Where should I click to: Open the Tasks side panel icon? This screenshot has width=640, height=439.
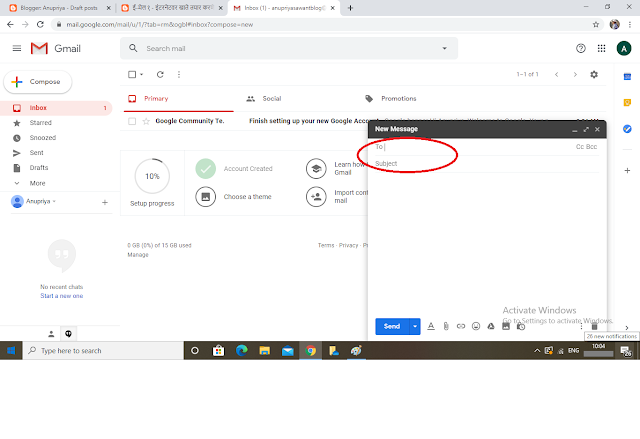click(627, 129)
